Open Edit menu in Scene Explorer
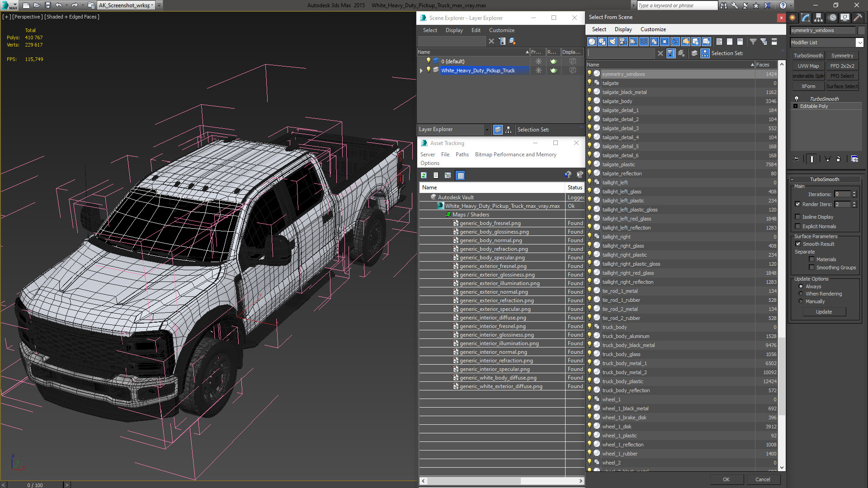 [476, 30]
